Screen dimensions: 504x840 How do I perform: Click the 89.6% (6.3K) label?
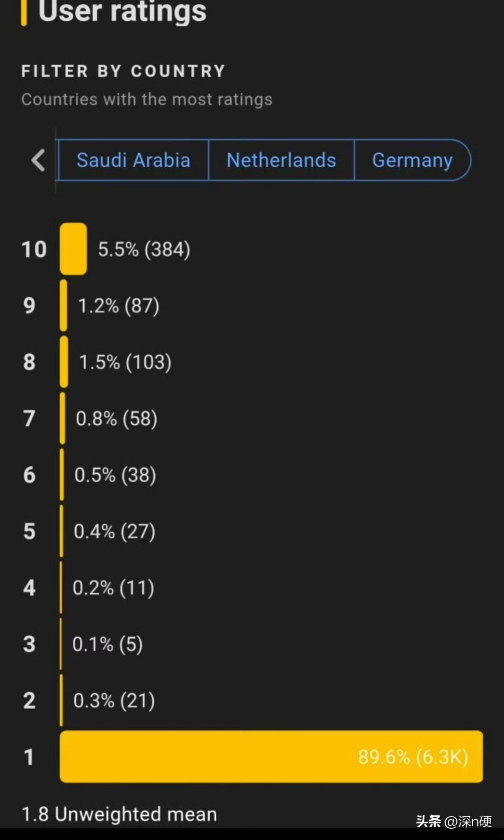coord(413,757)
